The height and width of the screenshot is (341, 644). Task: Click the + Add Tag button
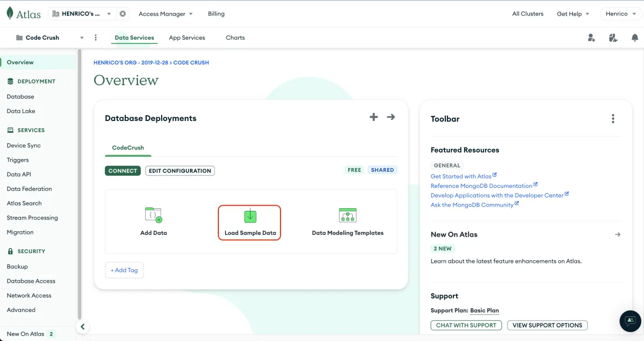click(x=124, y=270)
